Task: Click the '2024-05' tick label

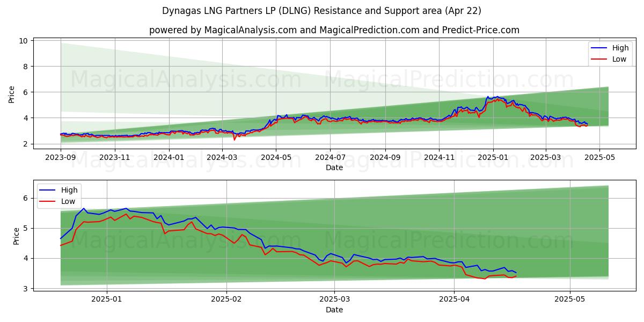Action: click(276, 157)
